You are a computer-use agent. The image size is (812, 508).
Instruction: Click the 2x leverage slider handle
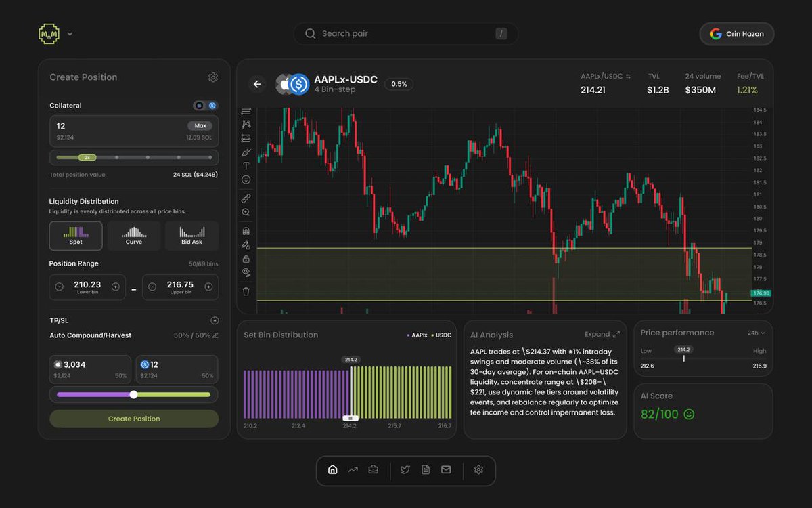(87, 157)
